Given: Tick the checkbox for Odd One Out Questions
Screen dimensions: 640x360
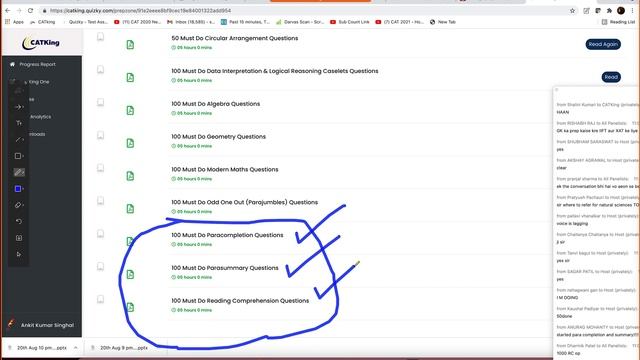Looking at the screenshot, I should [x=100, y=201].
